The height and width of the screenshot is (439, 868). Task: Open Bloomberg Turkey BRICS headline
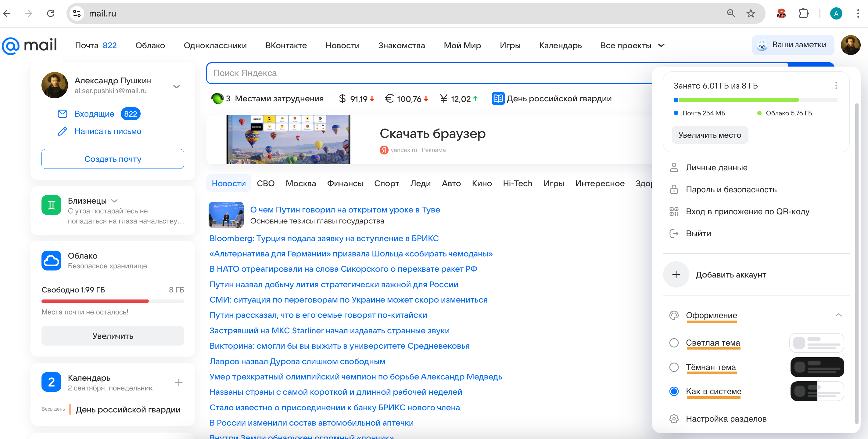324,238
